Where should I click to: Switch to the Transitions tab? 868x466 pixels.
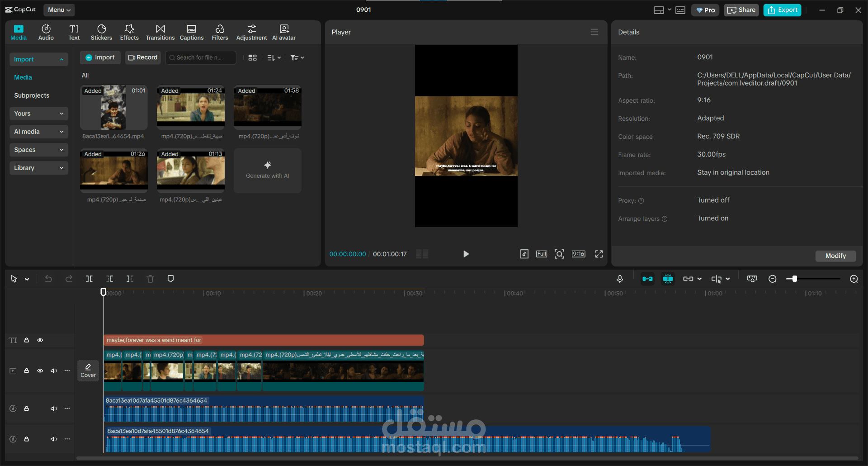(160, 32)
